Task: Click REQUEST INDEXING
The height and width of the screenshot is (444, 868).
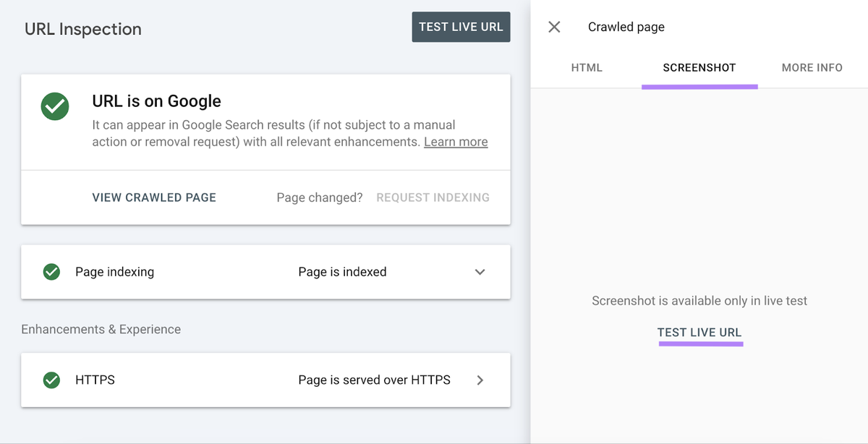Action: (x=433, y=197)
